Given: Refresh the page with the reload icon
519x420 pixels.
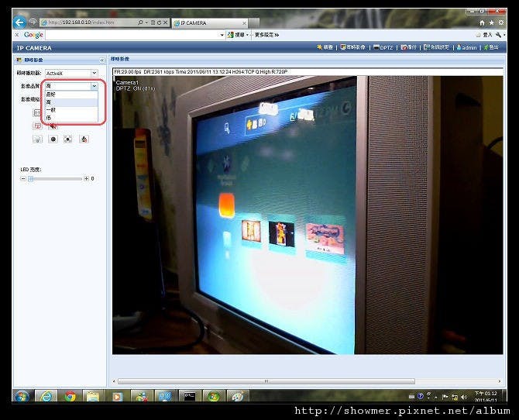Looking at the screenshot, I should click(159, 22).
